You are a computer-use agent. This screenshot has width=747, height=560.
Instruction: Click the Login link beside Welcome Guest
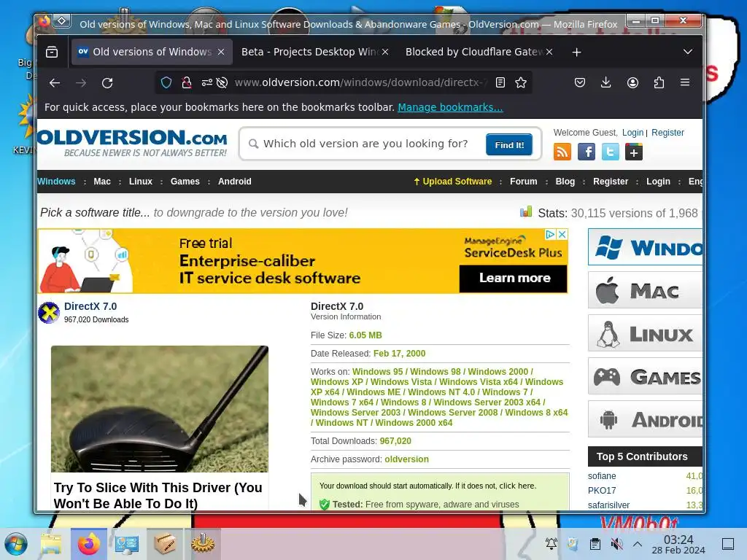632,133
